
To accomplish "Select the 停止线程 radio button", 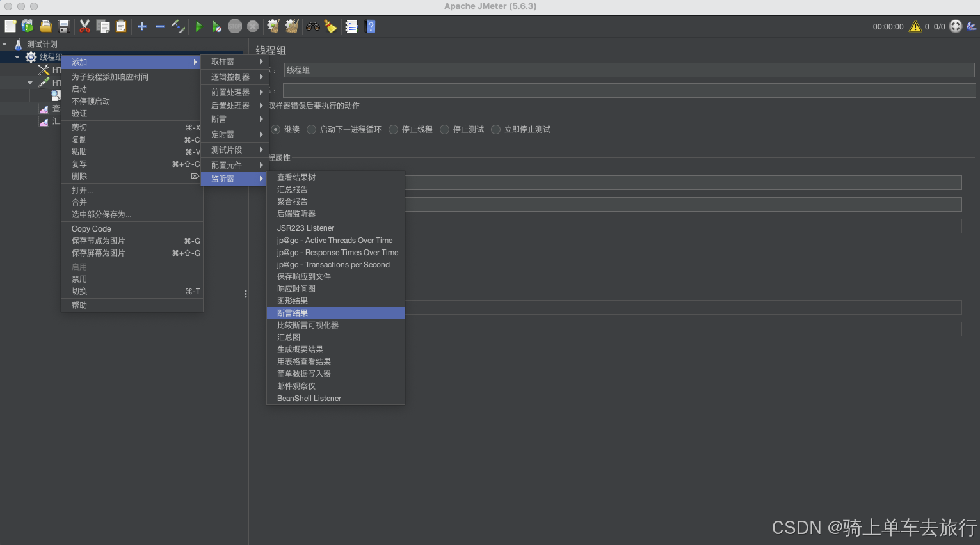I will point(394,129).
